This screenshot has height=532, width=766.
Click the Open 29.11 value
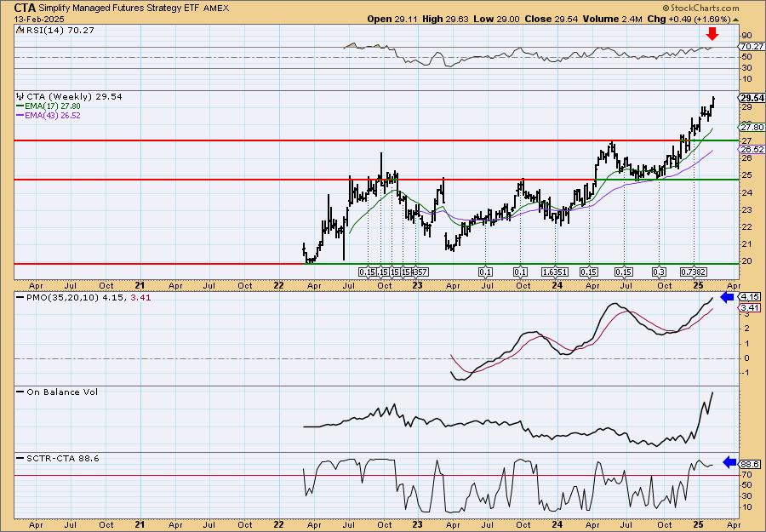tap(391, 19)
